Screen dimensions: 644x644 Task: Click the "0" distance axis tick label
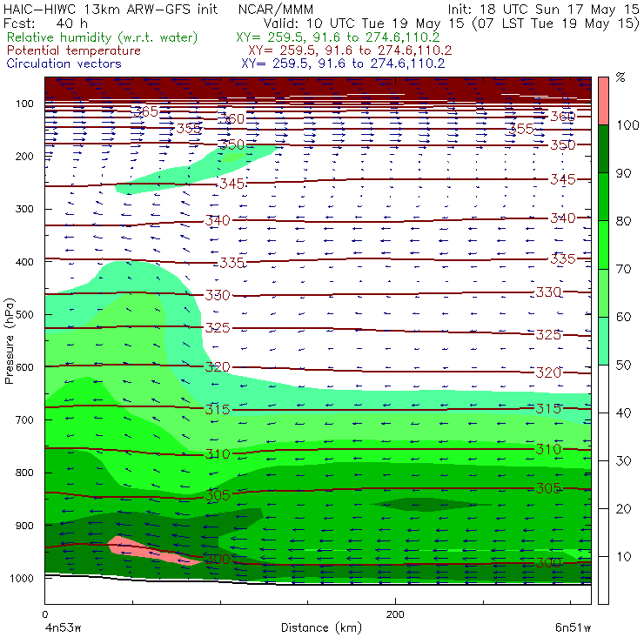[44, 614]
